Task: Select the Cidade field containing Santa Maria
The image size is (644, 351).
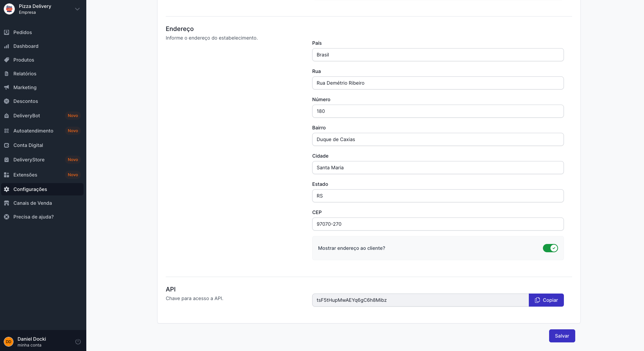Action: point(437,168)
